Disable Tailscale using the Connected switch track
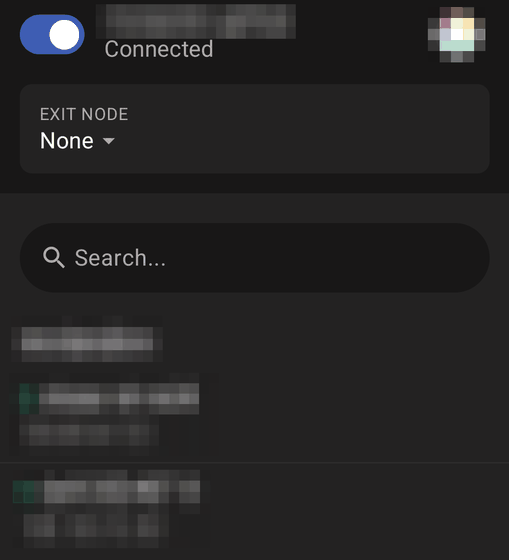 [x=52, y=34]
